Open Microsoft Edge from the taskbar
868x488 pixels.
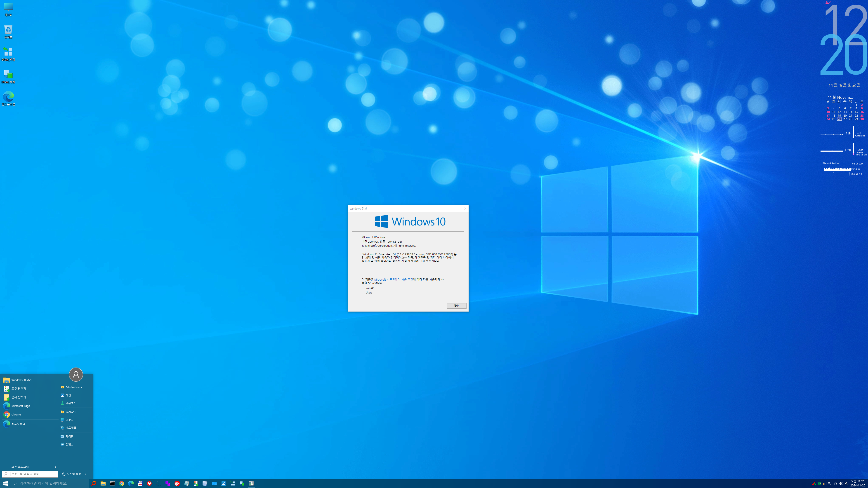(x=131, y=483)
